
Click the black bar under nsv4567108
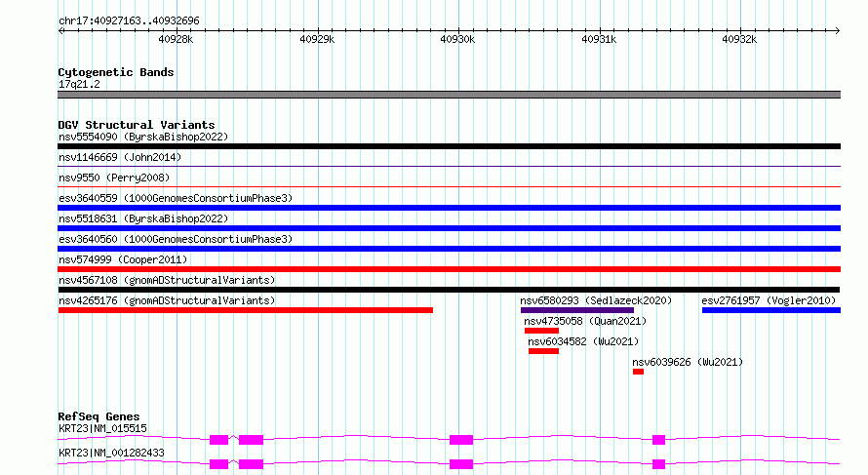449,290
